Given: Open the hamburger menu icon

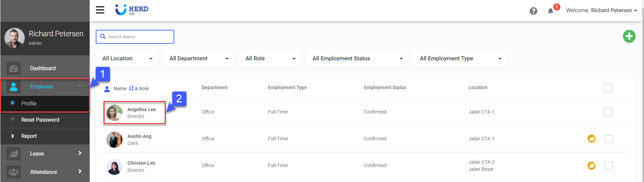Looking at the screenshot, I should (100, 10).
